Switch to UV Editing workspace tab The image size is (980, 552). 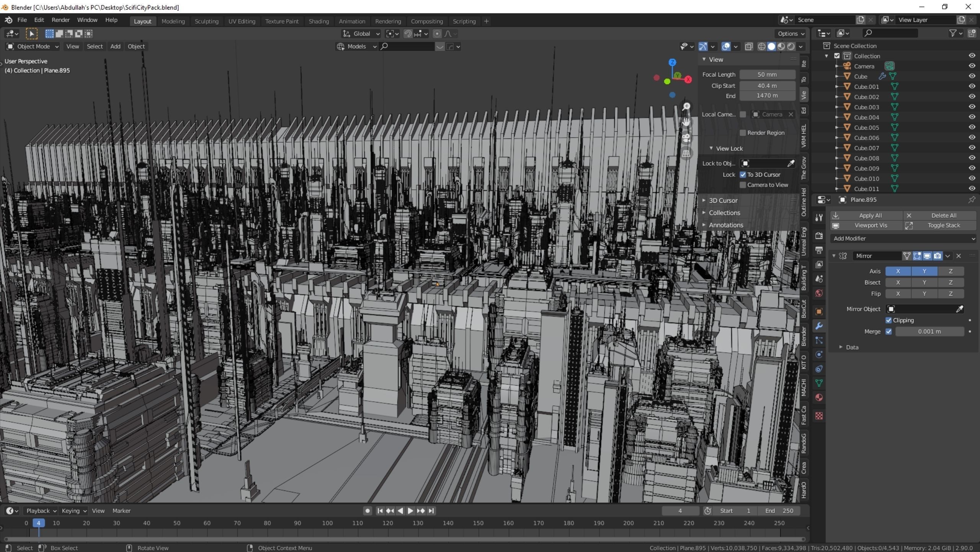[242, 21]
